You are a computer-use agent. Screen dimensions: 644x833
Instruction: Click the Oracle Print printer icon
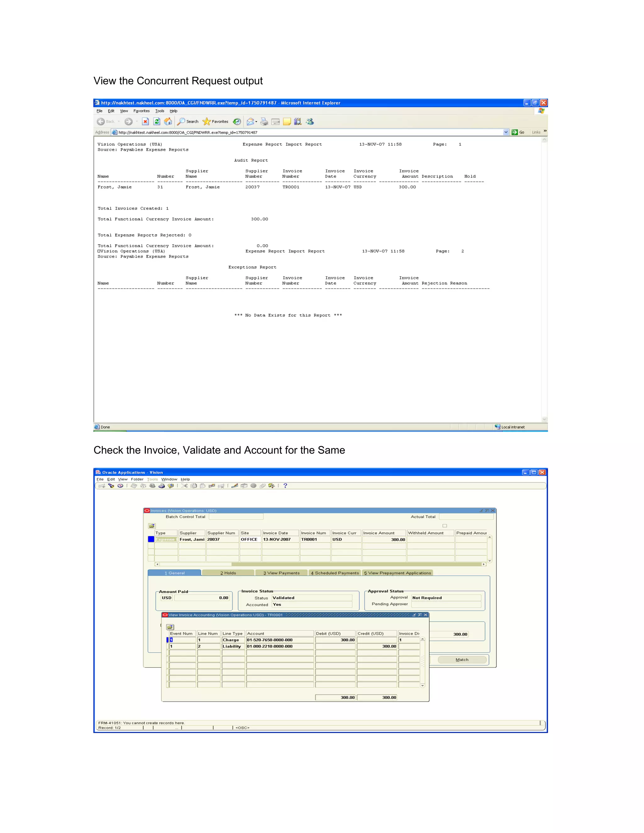tap(161, 486)
